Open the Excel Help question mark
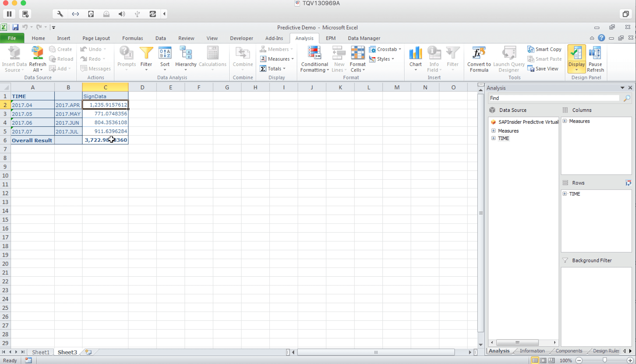The height and width of the screenshot is (364, 636). (x=601, y=38)
